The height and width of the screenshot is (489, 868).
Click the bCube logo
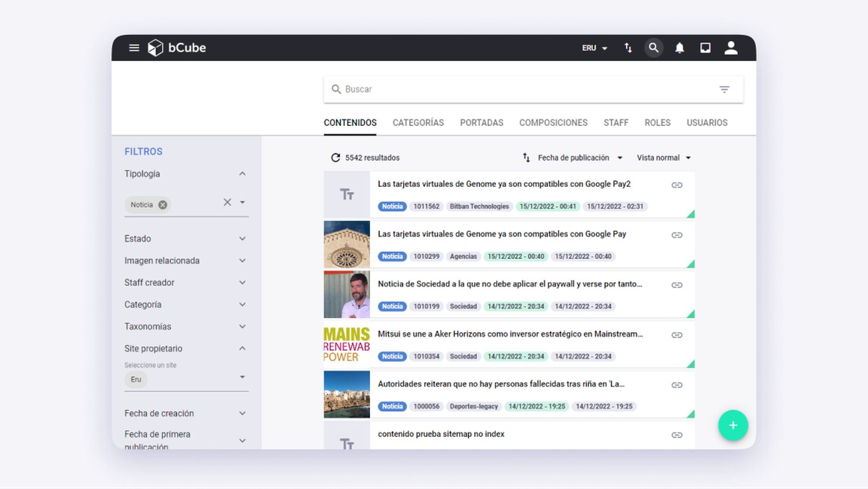(169, 48)
